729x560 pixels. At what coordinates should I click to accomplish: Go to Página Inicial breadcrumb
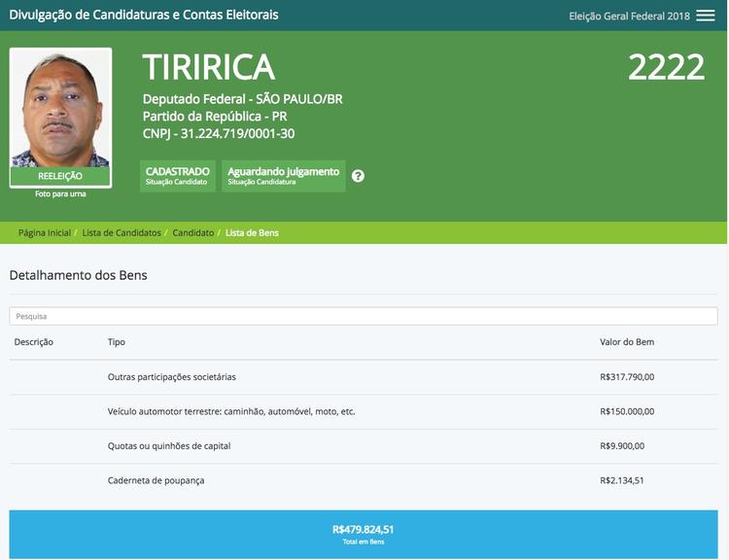pyautogui.click(x=45, y=233)
